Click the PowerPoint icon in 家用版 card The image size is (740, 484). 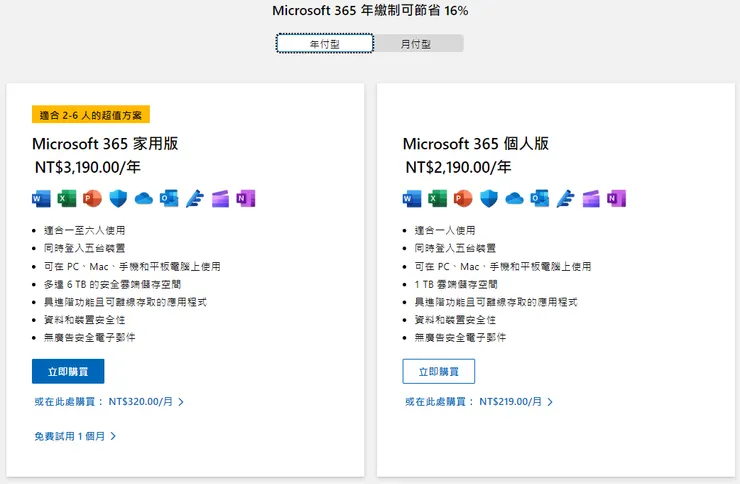pyautogui.click(x=92, y=199)
